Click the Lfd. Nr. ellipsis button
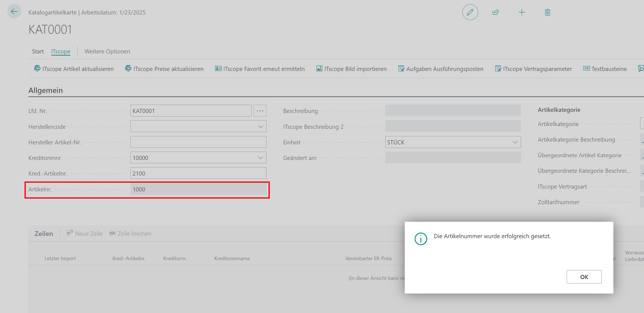 click(260, 111)
